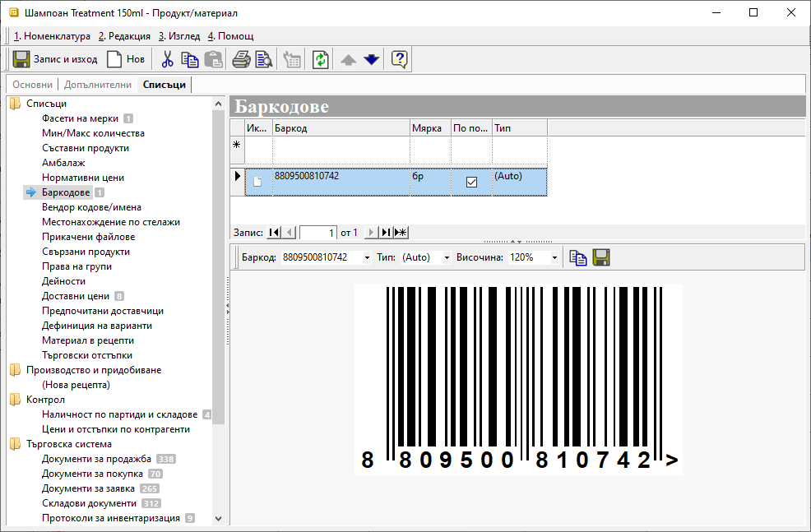Open the Височина dropdown showing 120%
The width and height of the screenshot is (811, 532).
(x=554, y=257)
